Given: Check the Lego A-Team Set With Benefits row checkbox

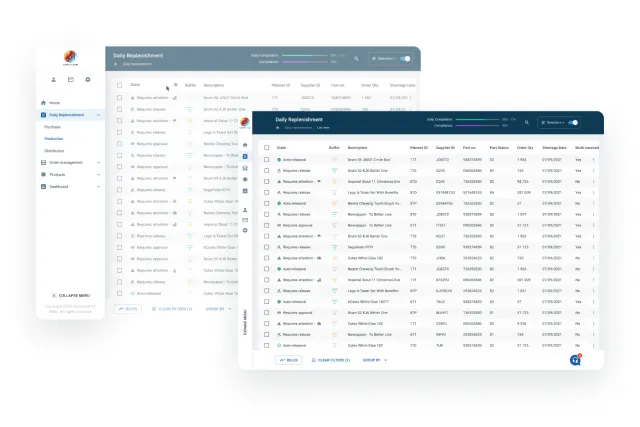Looking at the screenshot, I should (x=267, y=192).
